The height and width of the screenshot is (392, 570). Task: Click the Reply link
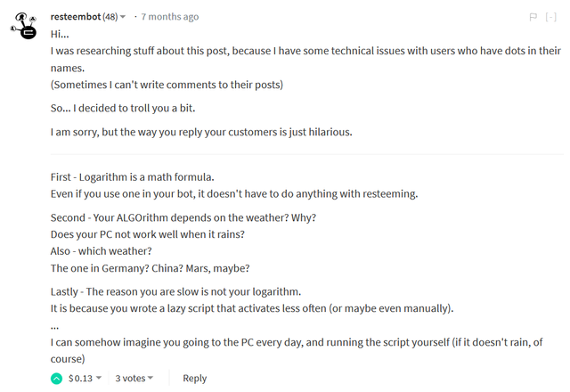coord(194,379)
